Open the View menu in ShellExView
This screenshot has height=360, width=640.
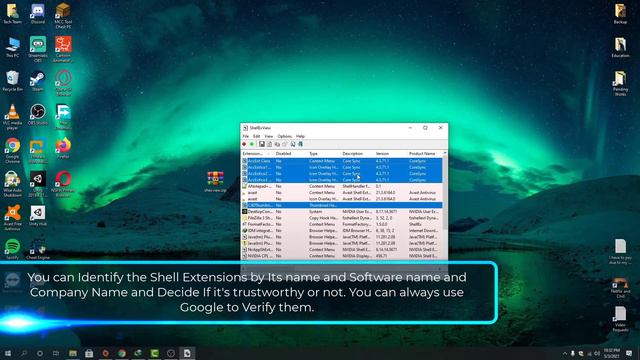click(269, 136)
